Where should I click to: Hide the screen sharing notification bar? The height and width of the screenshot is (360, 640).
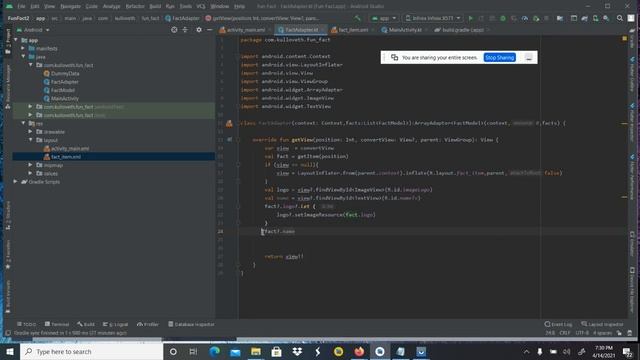tap(529, 58)
